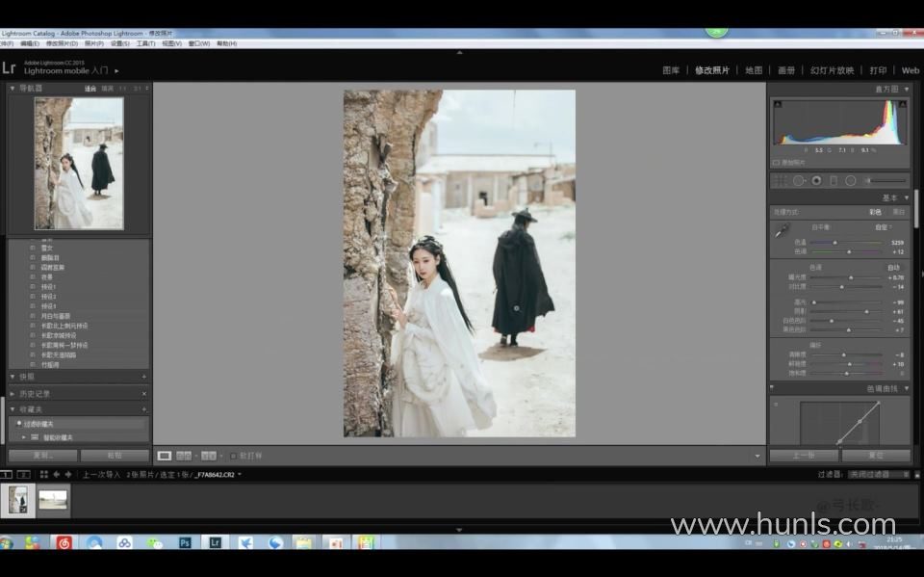Collapse the 导航器 navigator panel
Screen dimensions: 924x577
coord(13,89)
